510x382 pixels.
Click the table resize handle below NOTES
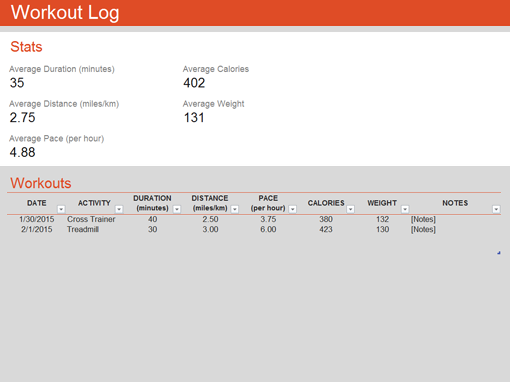coord(499,253)
